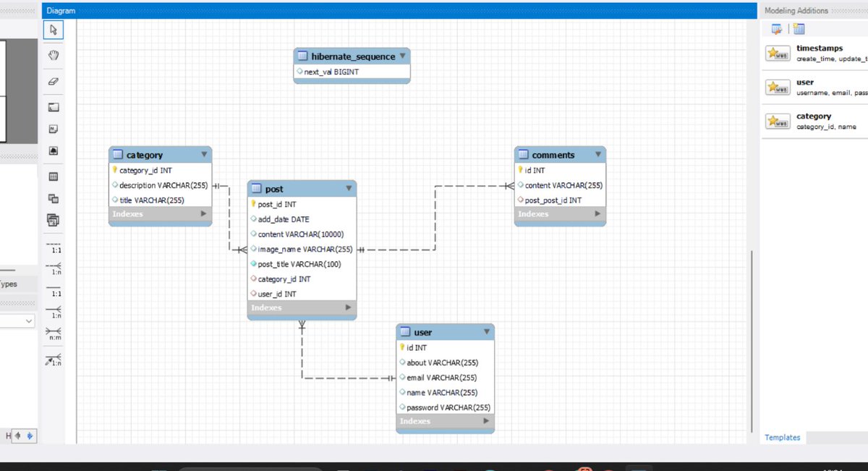Collapse the comments table with header arrow
This screenshot has height=471, width=868.
click(598, 154)
